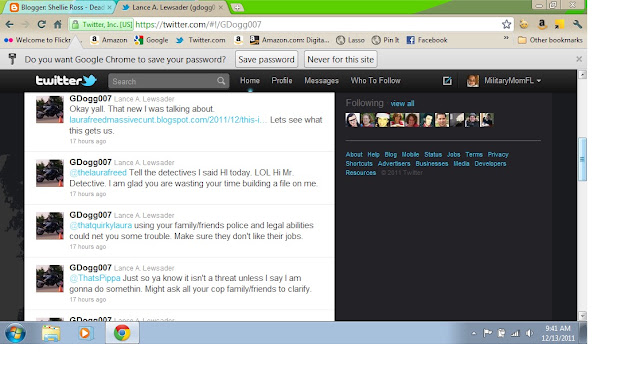This screenshot has width=640, height=375.
Task: Open the Google bookmark
Action: click(x=151, y=40)
